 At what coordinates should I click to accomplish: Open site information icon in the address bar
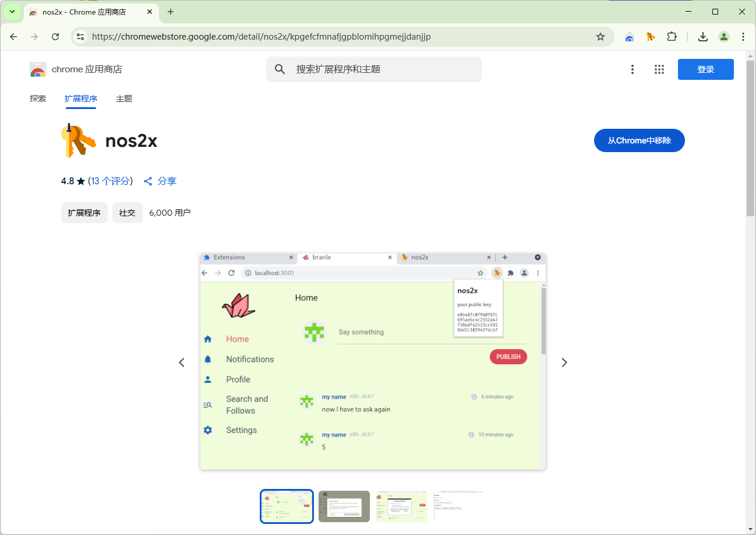(79, 36)
